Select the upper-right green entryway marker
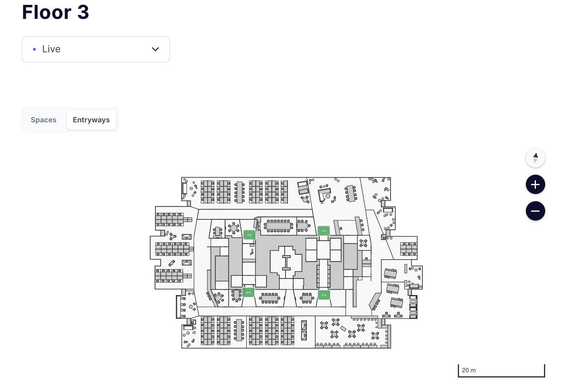 (x=324, y=231)
